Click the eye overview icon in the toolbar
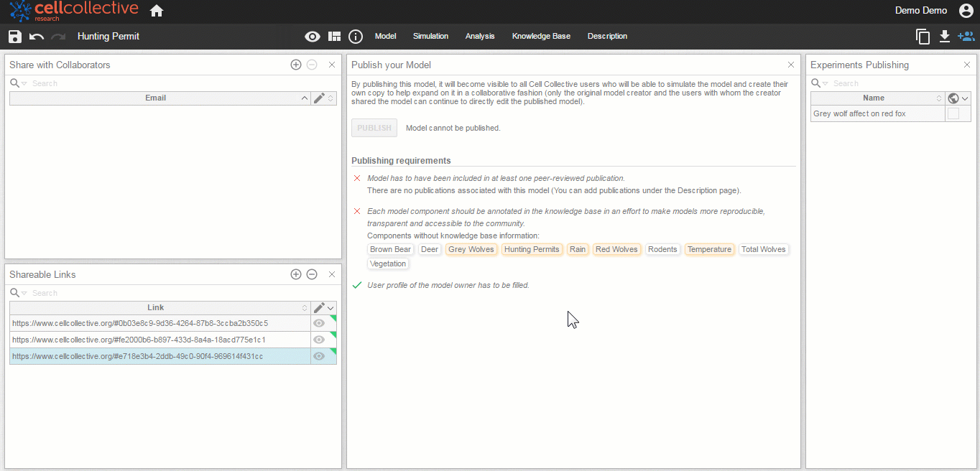The width and height of the screenshot is (980, 471). 312,37
